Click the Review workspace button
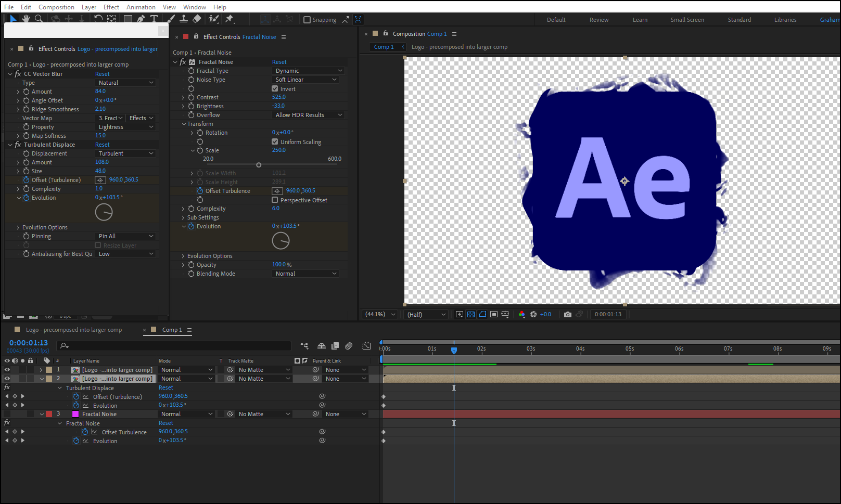This screenshot has height=504, width=841. tap(599, 20)
